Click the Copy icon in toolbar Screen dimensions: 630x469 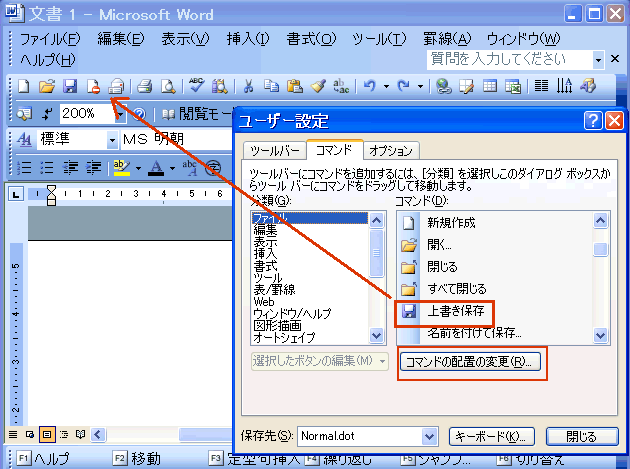tap(271, 86)
